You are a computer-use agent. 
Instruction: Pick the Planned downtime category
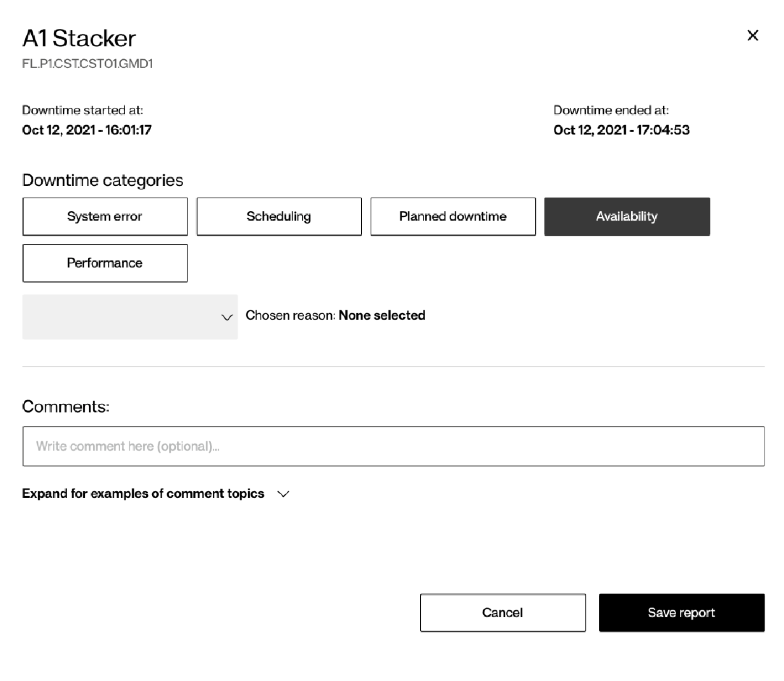pyautogui.click(x=453, y=216)
